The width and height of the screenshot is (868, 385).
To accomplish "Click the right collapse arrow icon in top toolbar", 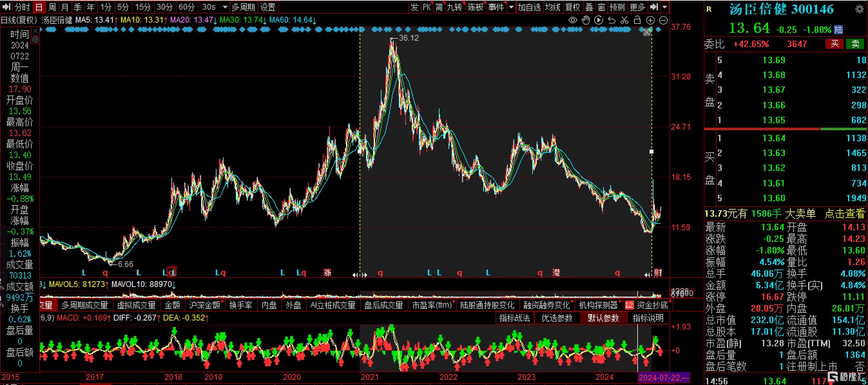I will (x=654, y=7).
